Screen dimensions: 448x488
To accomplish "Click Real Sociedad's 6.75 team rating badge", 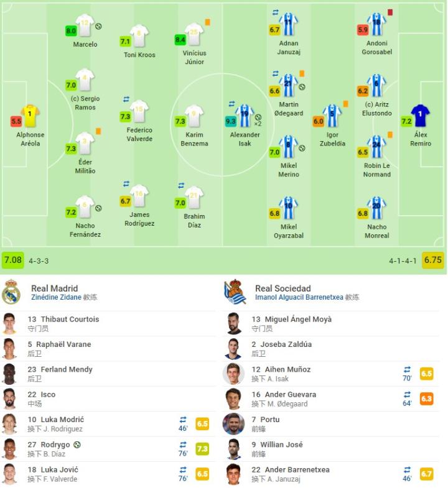I will tap(432, 260).
